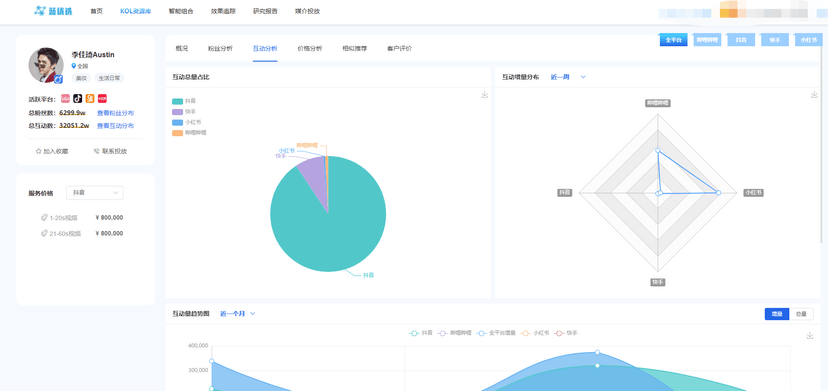Screen dimensions: 828x391
Task: Download the 互动量趋势图 chart
Action: click(x=810, y=336)
